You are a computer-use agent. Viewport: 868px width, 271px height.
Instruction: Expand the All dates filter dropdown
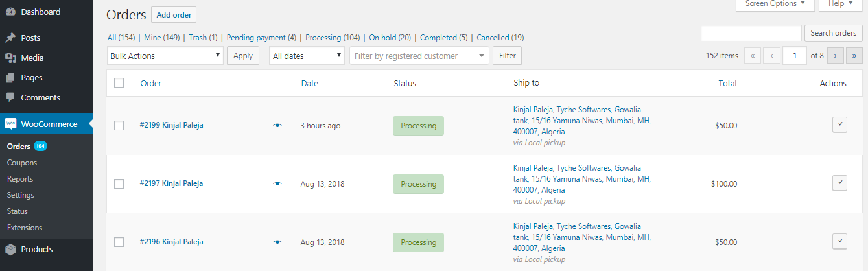tap(307, 56)
